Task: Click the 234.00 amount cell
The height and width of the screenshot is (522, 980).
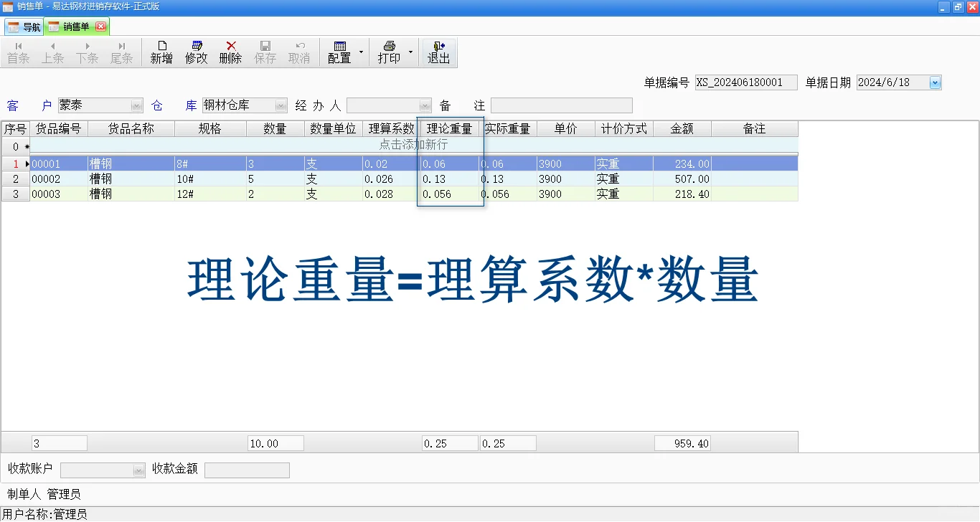Action: coord(682,164)
